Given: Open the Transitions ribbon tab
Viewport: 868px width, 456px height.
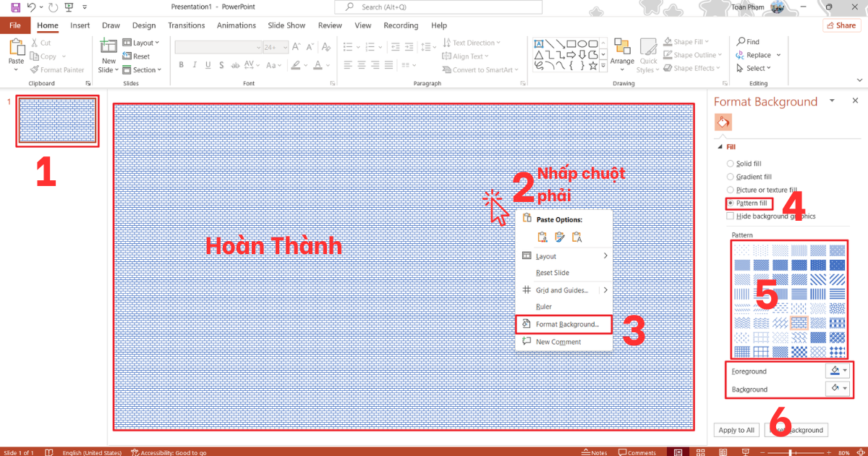Looking at the screenshot, I should pos(187,25).
